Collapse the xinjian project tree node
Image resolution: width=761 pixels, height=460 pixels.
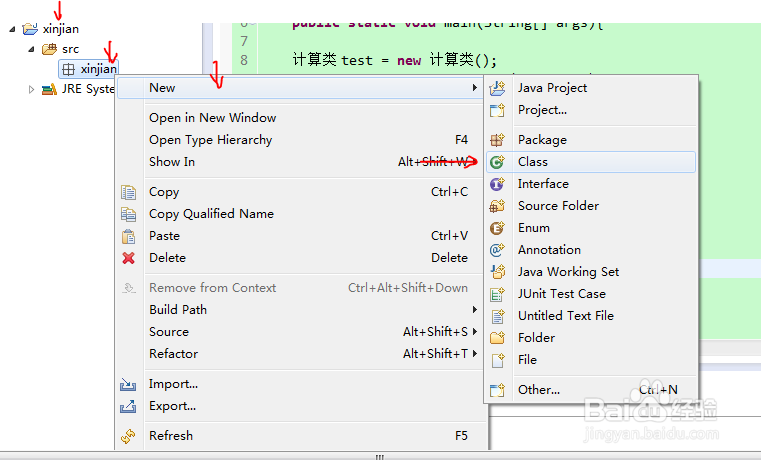(x=12, y=29)
